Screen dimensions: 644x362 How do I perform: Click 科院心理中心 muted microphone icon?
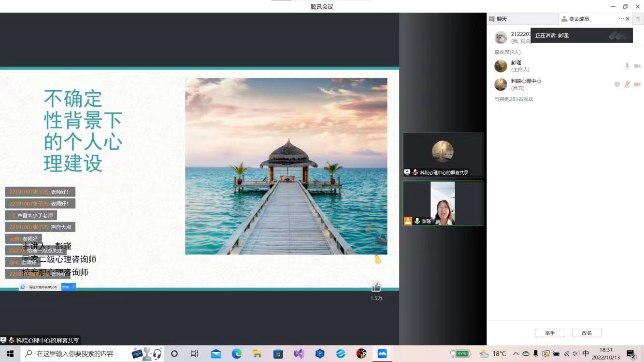pyautogui.click(x=627, y=84)
